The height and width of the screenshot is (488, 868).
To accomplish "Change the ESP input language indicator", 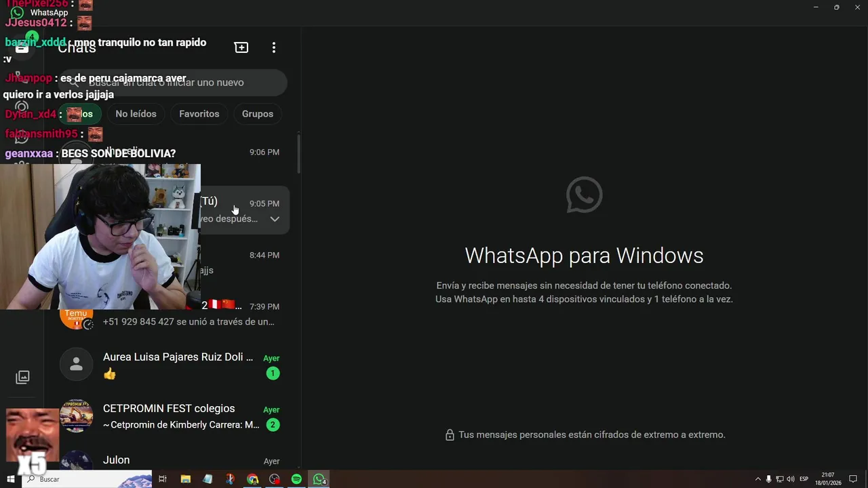I will tap(804, 479).
